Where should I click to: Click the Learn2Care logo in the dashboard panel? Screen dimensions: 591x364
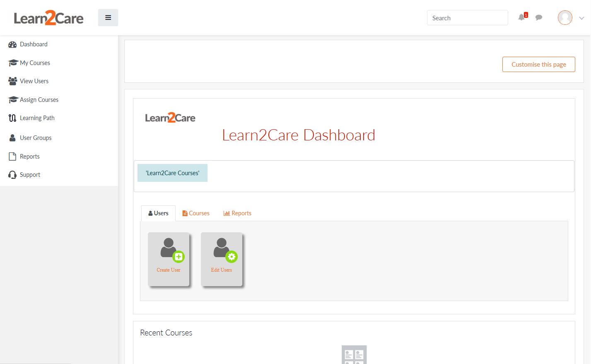pyautogui.click(x=170, y=118)
